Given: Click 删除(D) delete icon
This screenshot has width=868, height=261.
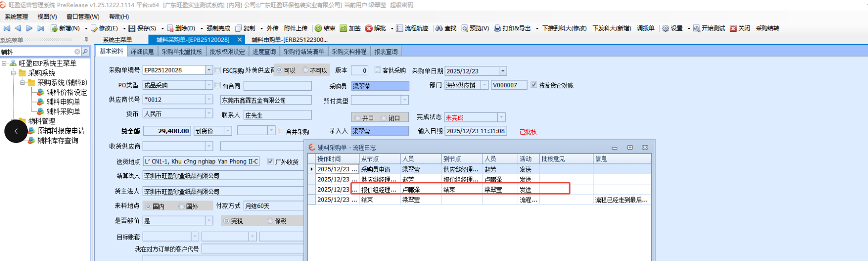Looking at the screenshot, I should (x=170, y=28).
